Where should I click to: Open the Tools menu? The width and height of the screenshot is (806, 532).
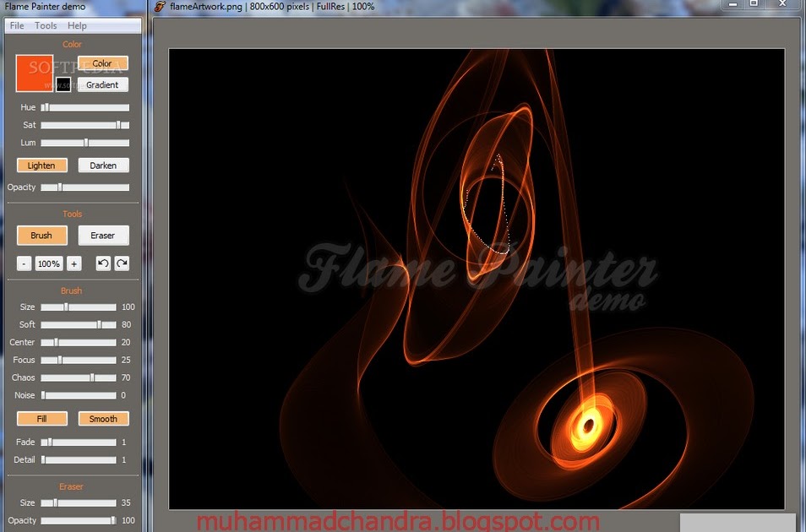click(x=46, y=25)
